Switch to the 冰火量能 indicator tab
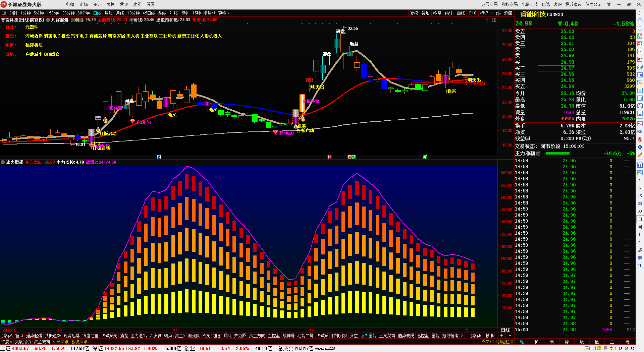 click(369, 336)
